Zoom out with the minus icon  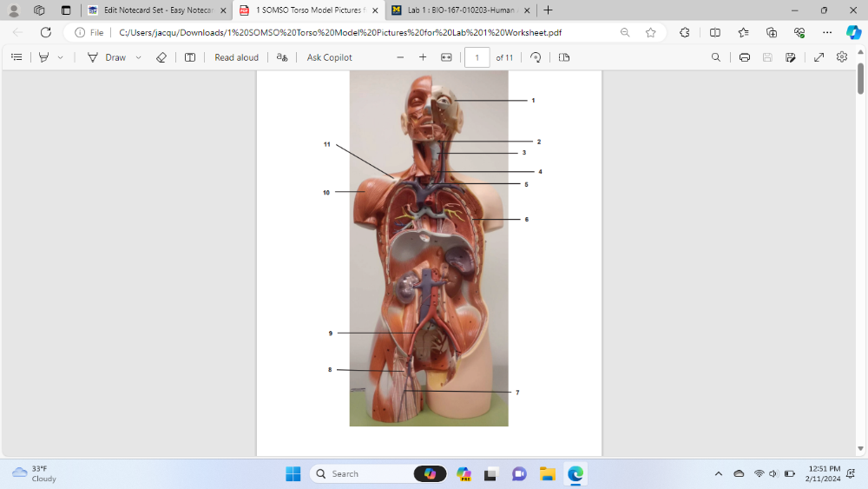pos(400,57)
